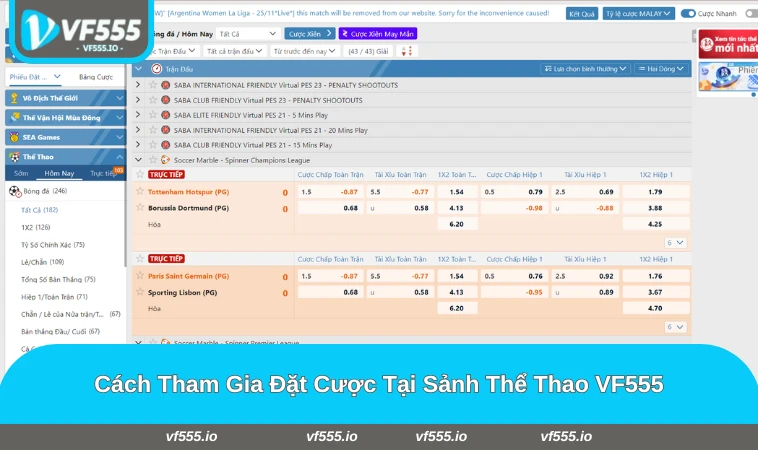Click the clock icon beside Trận Đấu

click(157, 69)
